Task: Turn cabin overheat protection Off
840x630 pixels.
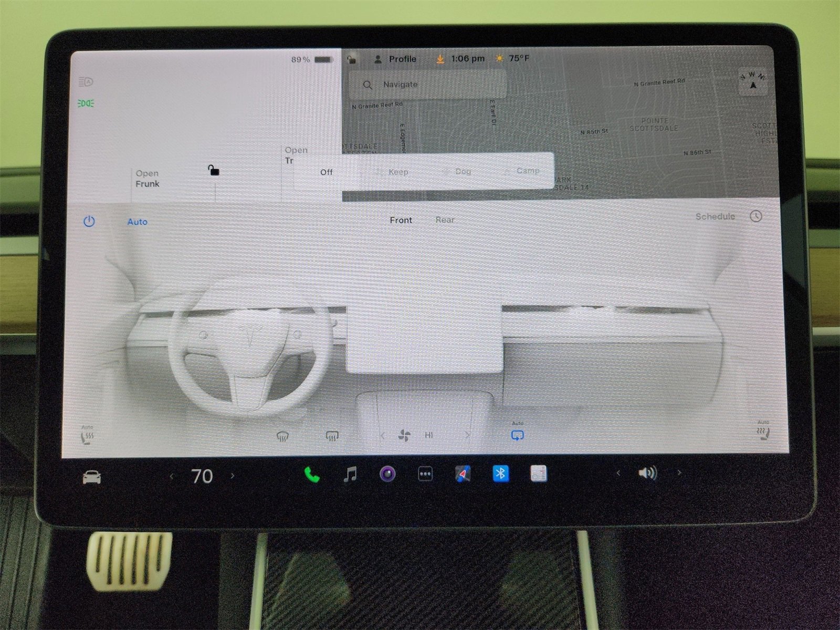Action: [327, 172]
